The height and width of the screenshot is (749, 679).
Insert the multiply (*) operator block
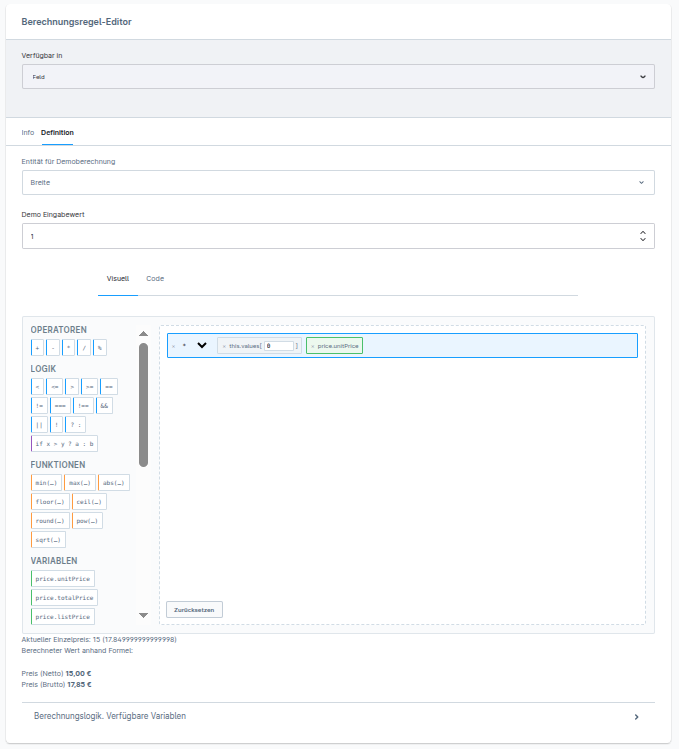click(68, 348)
